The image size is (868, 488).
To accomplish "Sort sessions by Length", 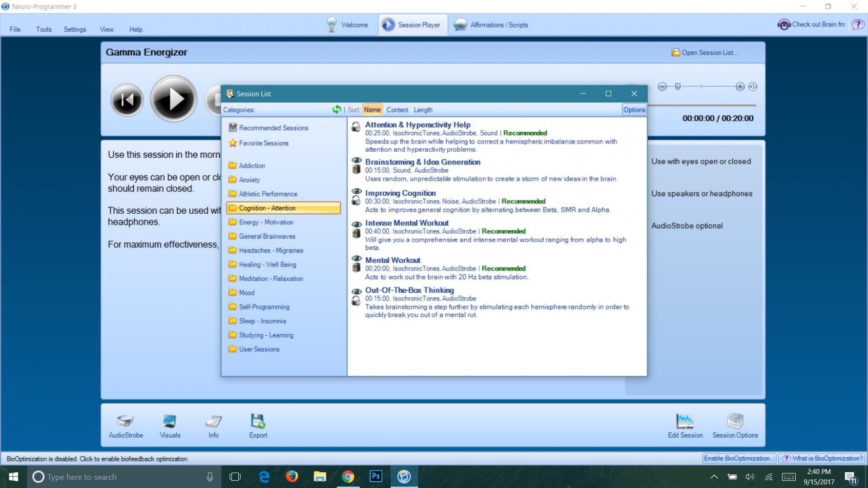I will pos(423,110).
